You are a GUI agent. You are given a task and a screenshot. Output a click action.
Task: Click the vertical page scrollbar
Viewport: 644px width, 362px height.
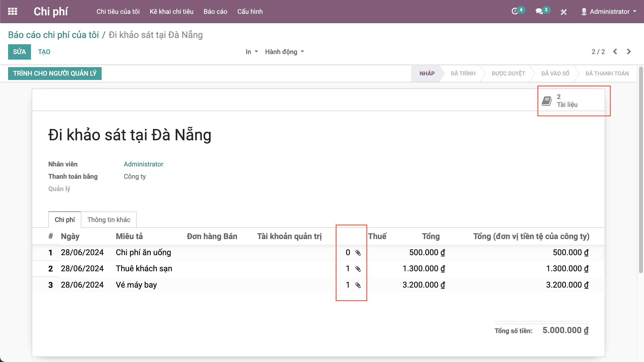pyautogui.click(x=641, y=170)
